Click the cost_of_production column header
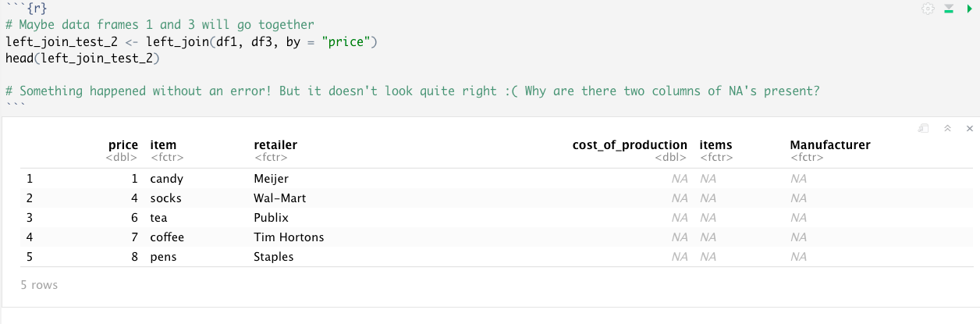Screen dimensions: 980x324 (630, 144)
